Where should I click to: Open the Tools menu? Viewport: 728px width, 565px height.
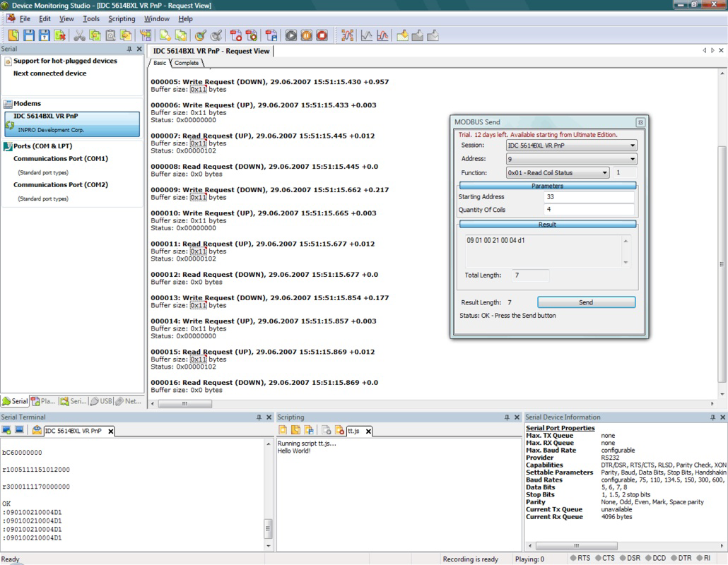pos(91,18)
